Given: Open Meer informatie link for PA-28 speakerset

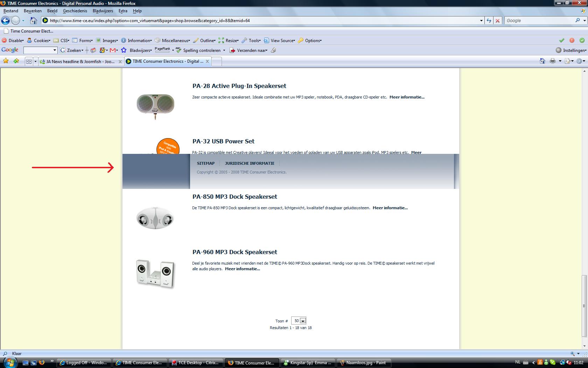Looking at the screenshot, I should click(407, 97).
